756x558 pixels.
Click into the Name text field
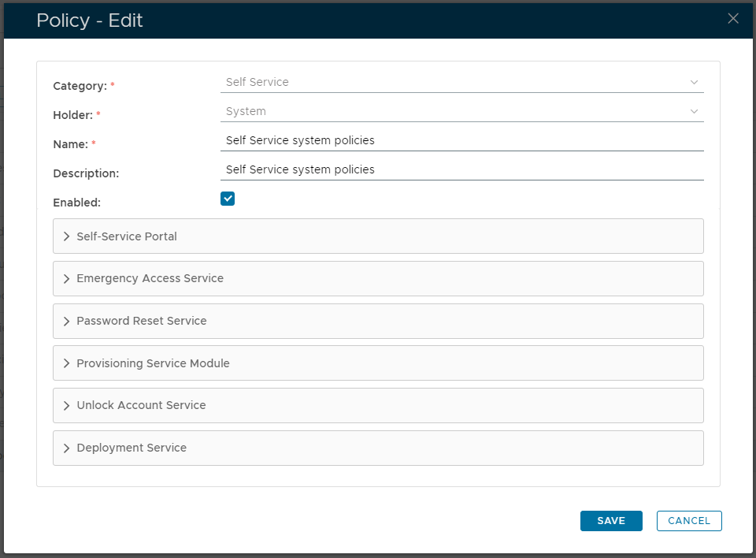tap(461, 141)
